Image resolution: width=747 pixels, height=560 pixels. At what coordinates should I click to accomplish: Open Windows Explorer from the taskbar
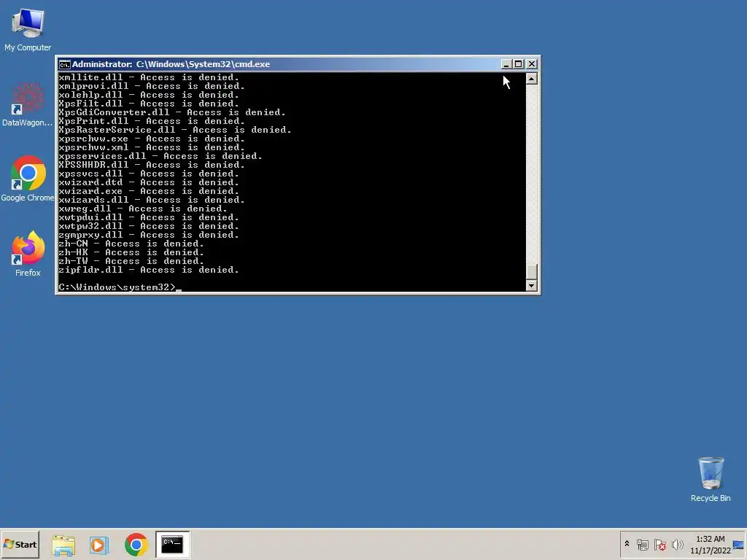point(63,545)
